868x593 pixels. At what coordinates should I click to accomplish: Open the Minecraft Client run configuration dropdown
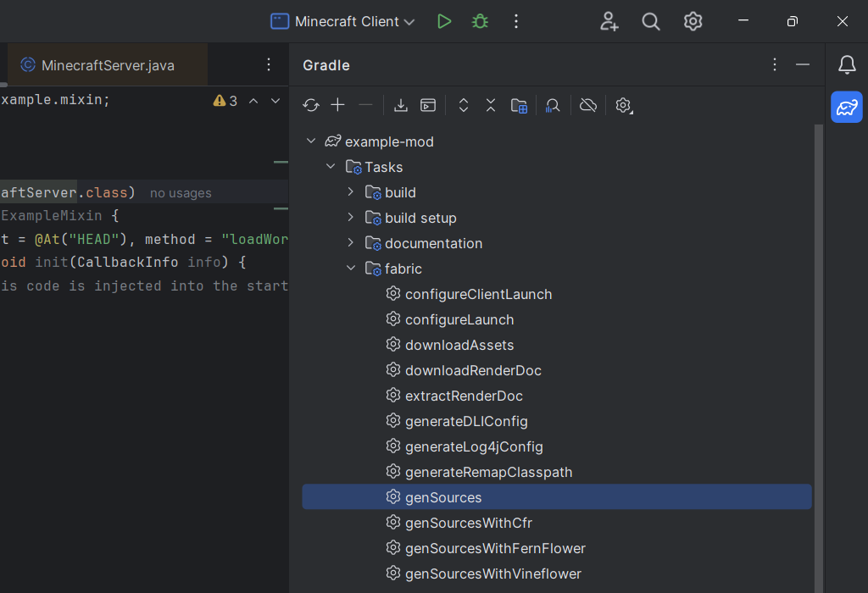click(342, 21)
